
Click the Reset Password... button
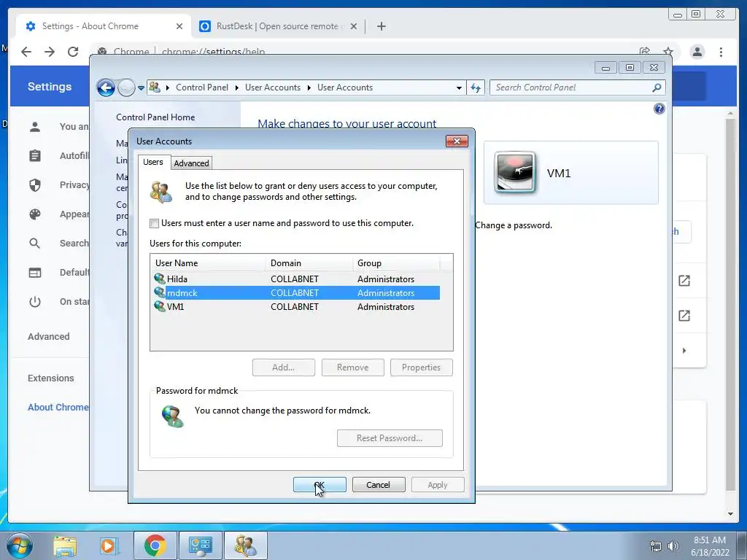390,438
